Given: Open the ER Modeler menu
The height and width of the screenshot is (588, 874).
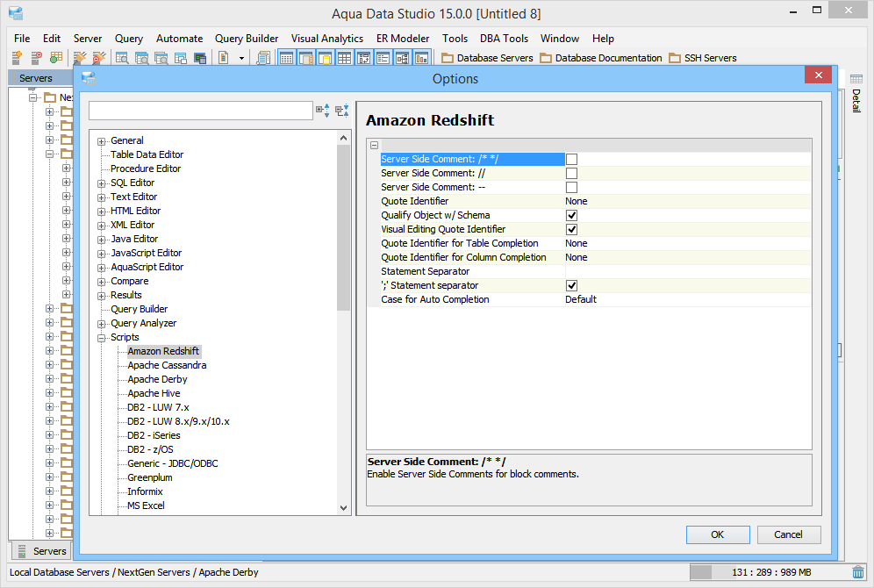Looking at the screenshot, I should pos(403,39).
